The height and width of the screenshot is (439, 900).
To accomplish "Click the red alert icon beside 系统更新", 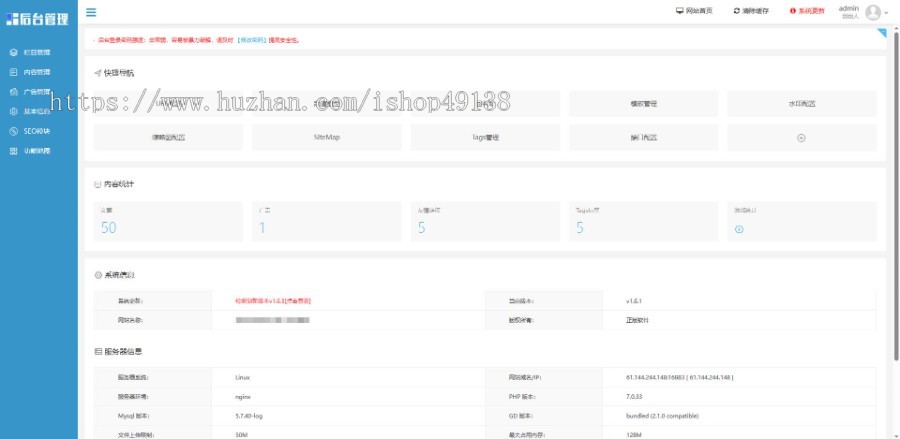I will pos(793,11).
